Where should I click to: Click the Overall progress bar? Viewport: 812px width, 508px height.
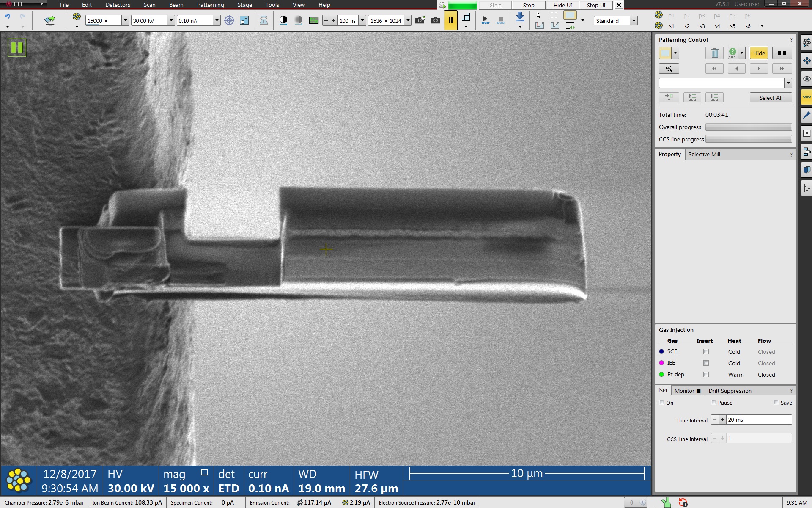pos(748,127)
